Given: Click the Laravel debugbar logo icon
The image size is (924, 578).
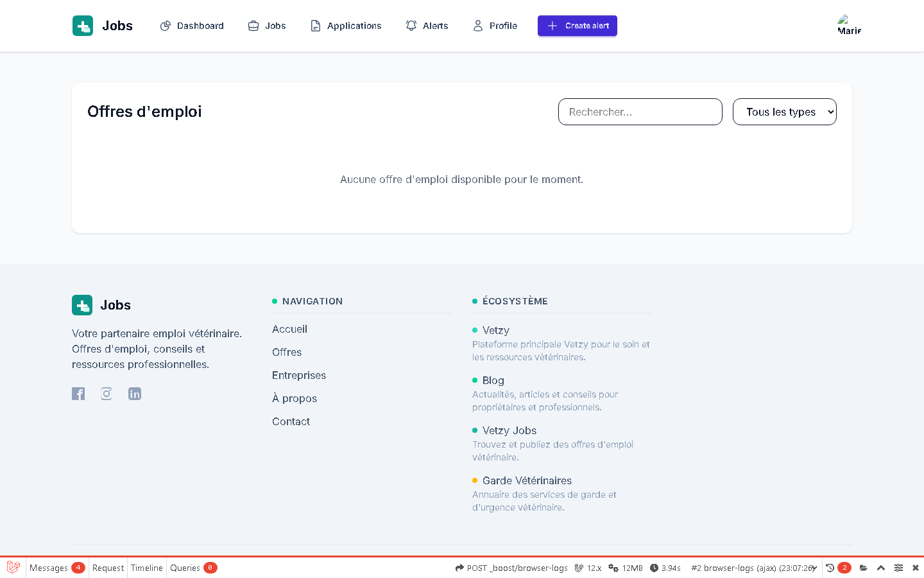Looking at the screenshot, I should 13,568.
